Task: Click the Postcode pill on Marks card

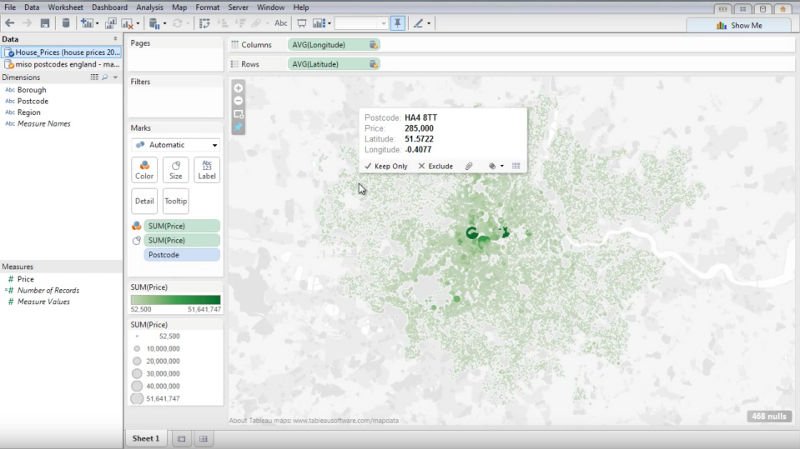Action: [x=182, y=255]
